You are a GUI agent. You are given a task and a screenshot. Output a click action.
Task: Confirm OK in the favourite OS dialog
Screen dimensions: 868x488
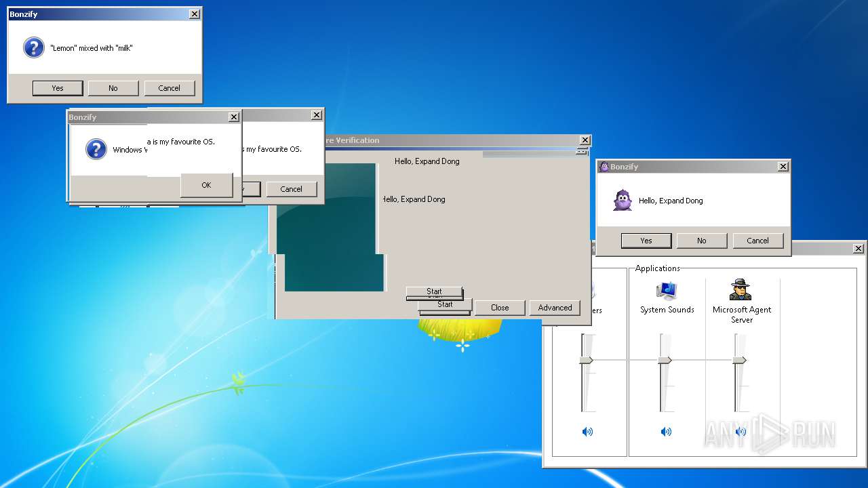tap(206, 185)
